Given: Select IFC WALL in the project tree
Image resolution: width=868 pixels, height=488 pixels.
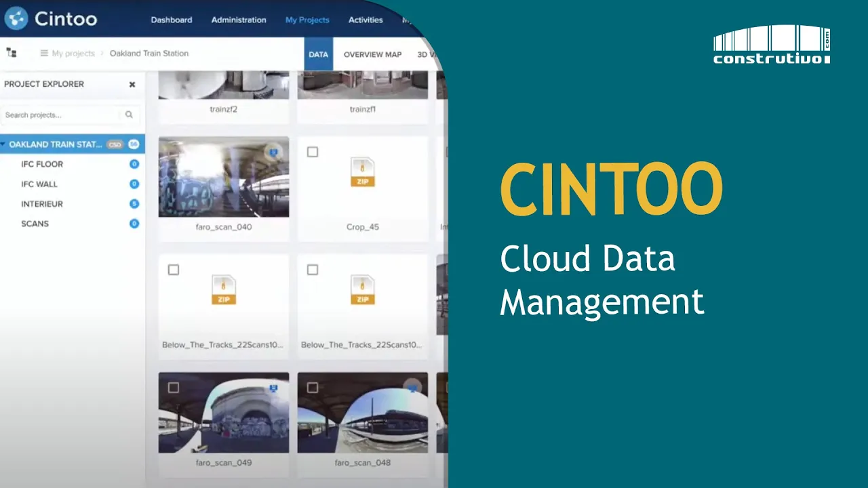Looking at the screenshot, I should 39,184.
